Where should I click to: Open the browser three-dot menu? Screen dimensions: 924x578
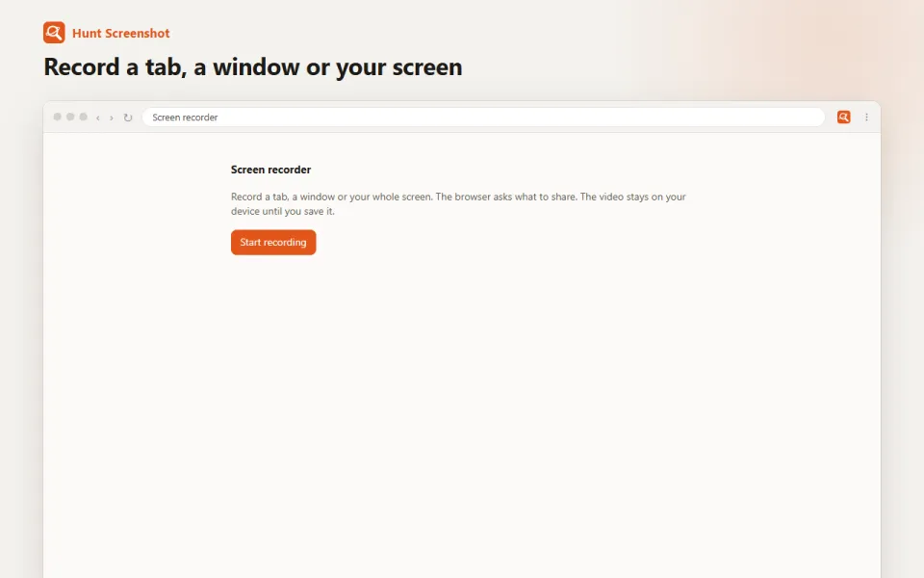coord(866,117)
